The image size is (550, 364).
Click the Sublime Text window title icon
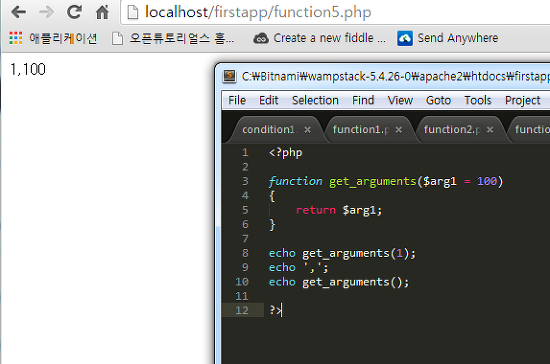click(229, 76)
